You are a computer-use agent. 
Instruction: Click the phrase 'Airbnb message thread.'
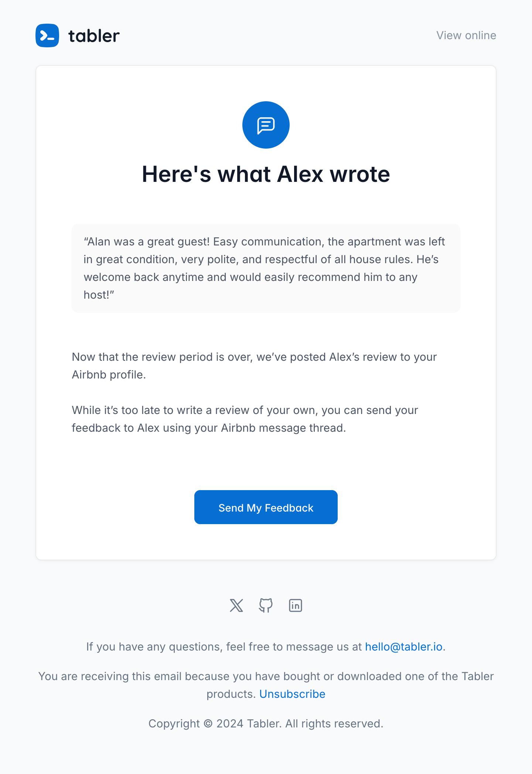pos(283,428)
